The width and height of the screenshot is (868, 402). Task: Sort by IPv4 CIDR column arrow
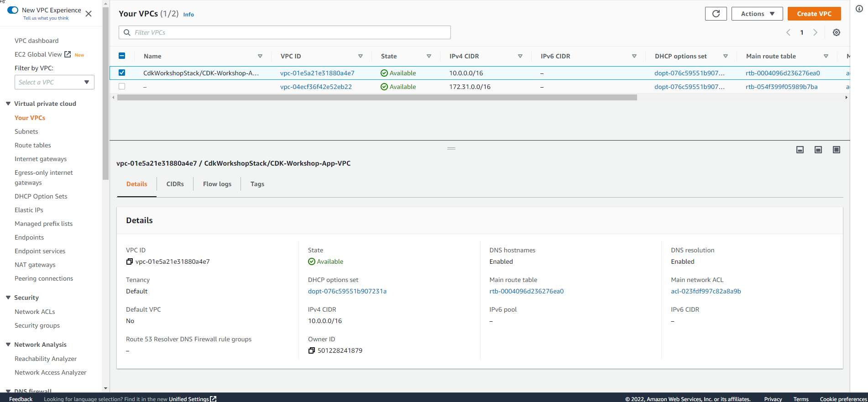pyautogui.click(x=520, y=56)
